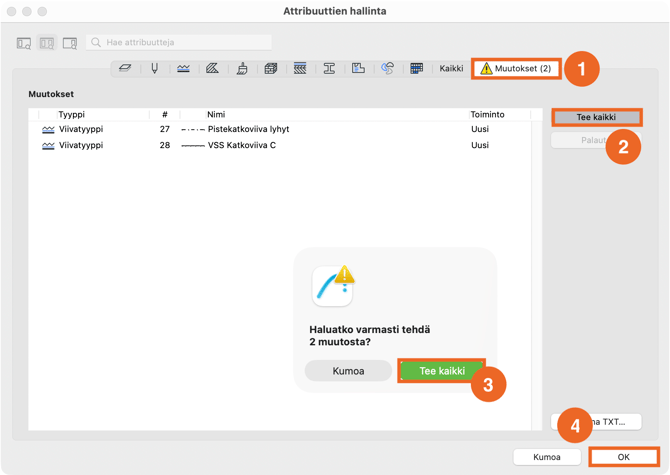The width and height of the screenshot is (670, 475).
Task: Open the Building materials icon
Action: [x=271, y=69]
